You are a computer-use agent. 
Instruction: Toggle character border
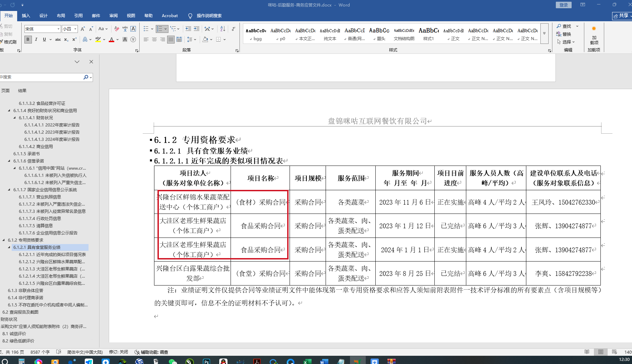(x=133, y=29)
